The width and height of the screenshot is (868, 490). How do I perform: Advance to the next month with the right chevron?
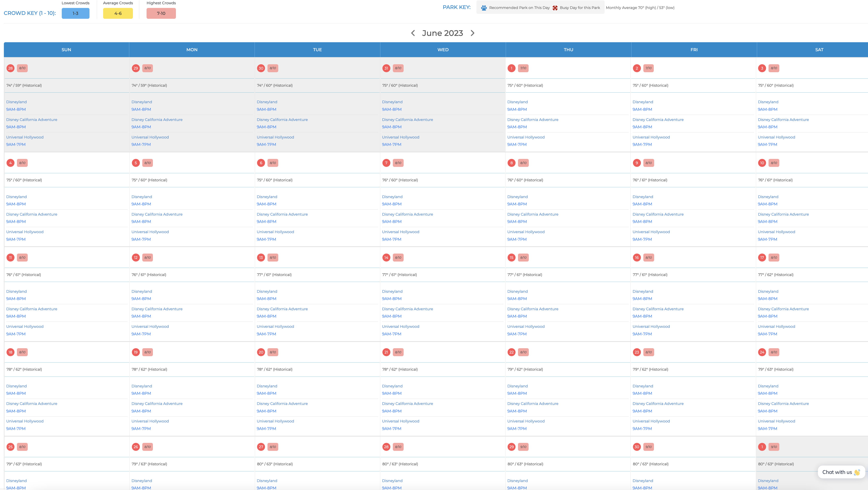point(472,33)
